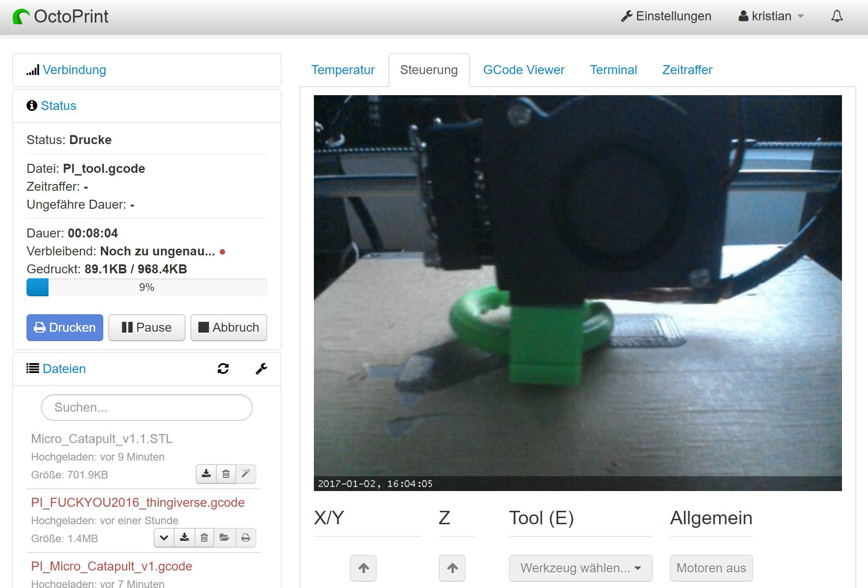The width and height of the screenshot is (868, 588).
Task: Select PI_FUCKYOU2016_thingiverse.gcode file name
Action: (138, 503)
